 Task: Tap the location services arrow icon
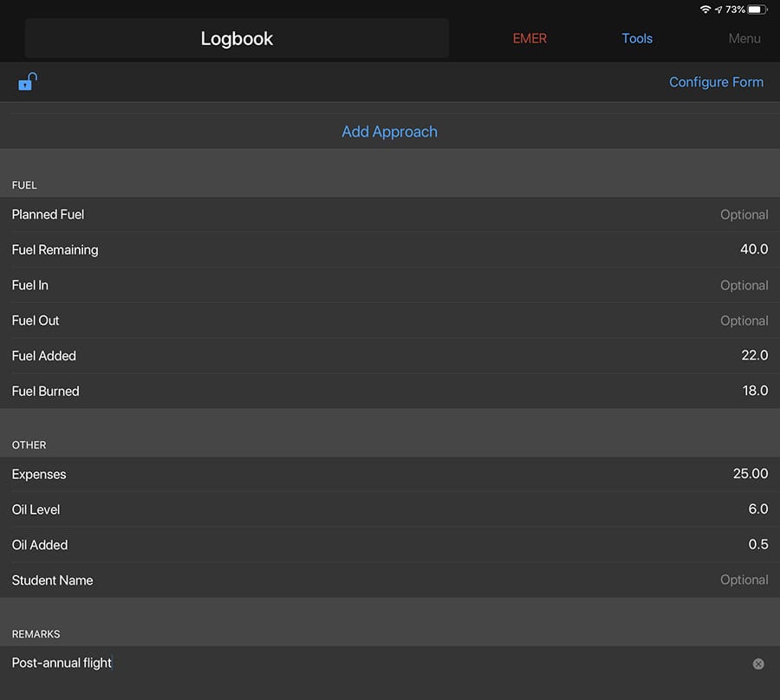click(718, 10)
